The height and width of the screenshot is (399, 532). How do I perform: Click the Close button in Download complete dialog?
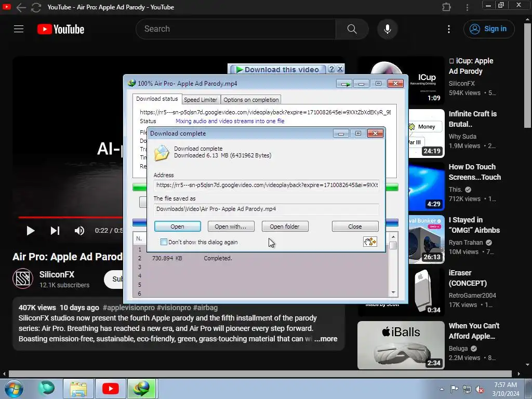click(x=355, y=227)
